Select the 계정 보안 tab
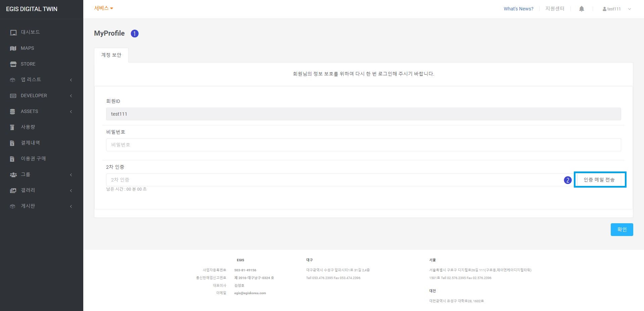 [x=111, y=55]
